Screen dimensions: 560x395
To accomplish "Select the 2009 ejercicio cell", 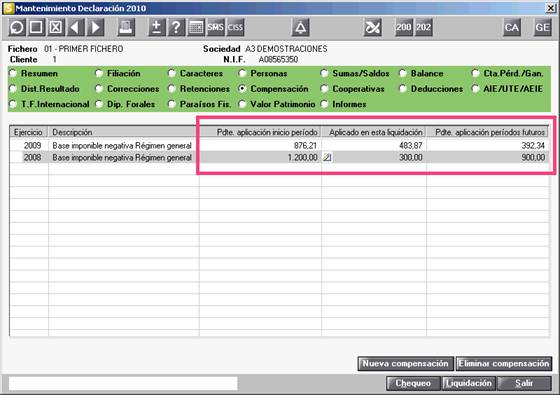I will [29, 145].
